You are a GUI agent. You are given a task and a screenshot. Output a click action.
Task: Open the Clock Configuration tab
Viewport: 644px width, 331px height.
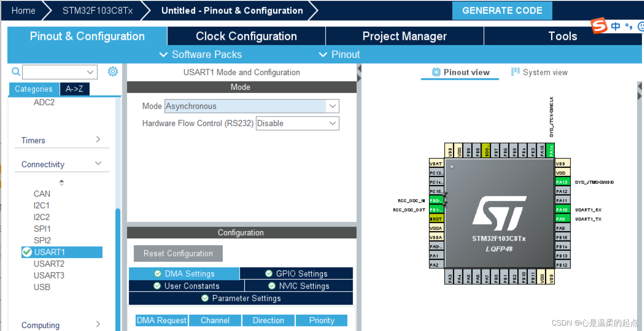click(x=246, y=36)
